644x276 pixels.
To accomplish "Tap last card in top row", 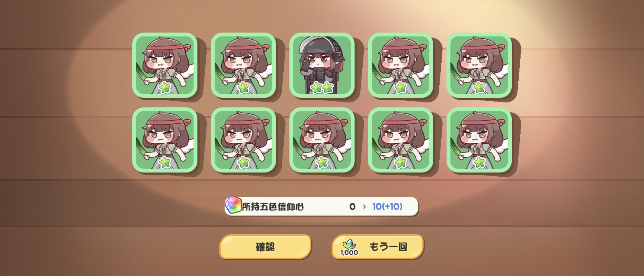I will pyautogui.click(x=479, y=65).
